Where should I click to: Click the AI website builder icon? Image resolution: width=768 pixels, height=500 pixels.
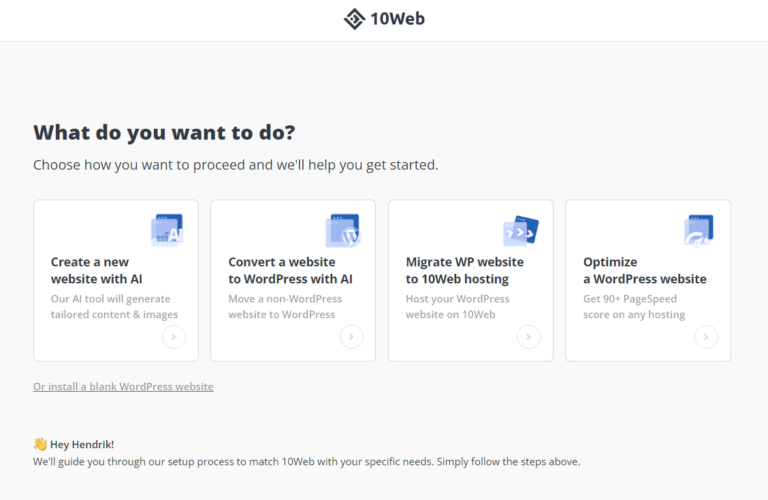pos(166,230)
